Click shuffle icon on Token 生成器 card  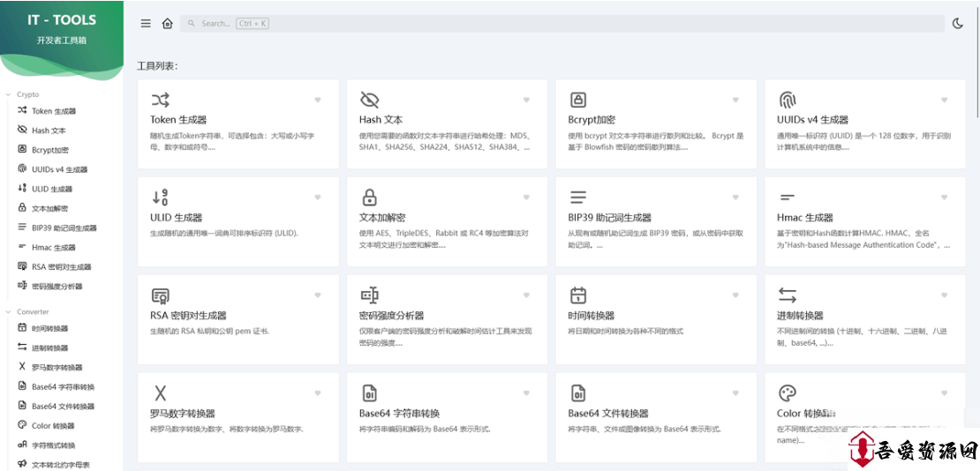(160, 100)
